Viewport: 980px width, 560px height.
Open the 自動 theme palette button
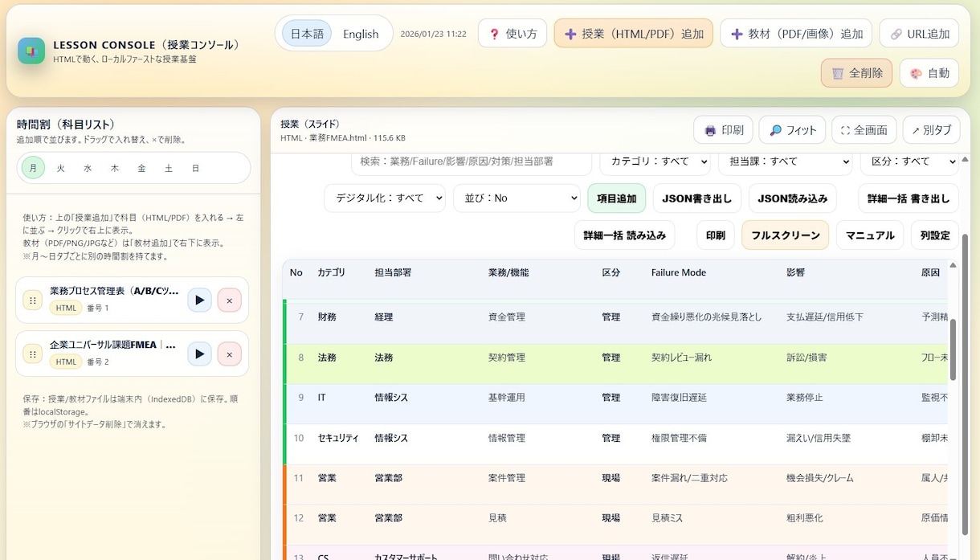tap(929, 73)
